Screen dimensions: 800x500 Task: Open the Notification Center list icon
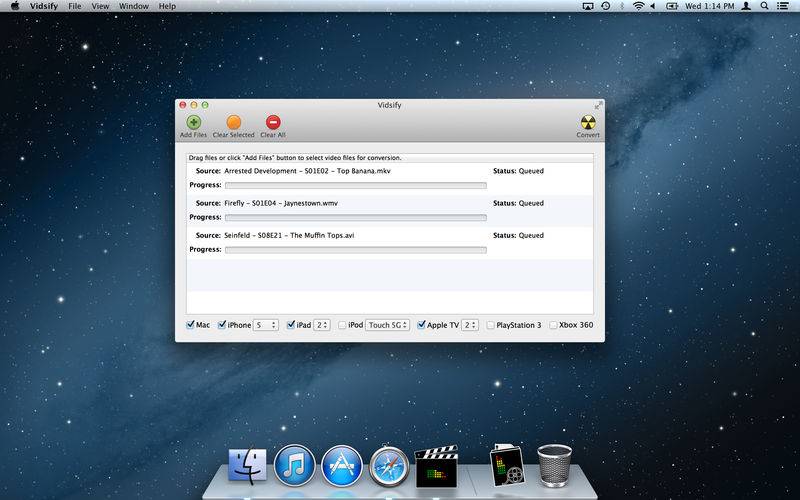[783, 6]
